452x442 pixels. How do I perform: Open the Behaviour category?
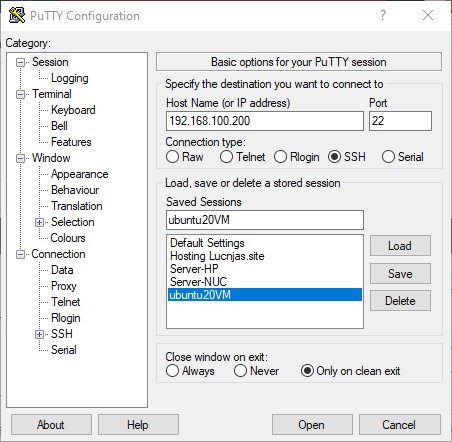tap(75, 190)
